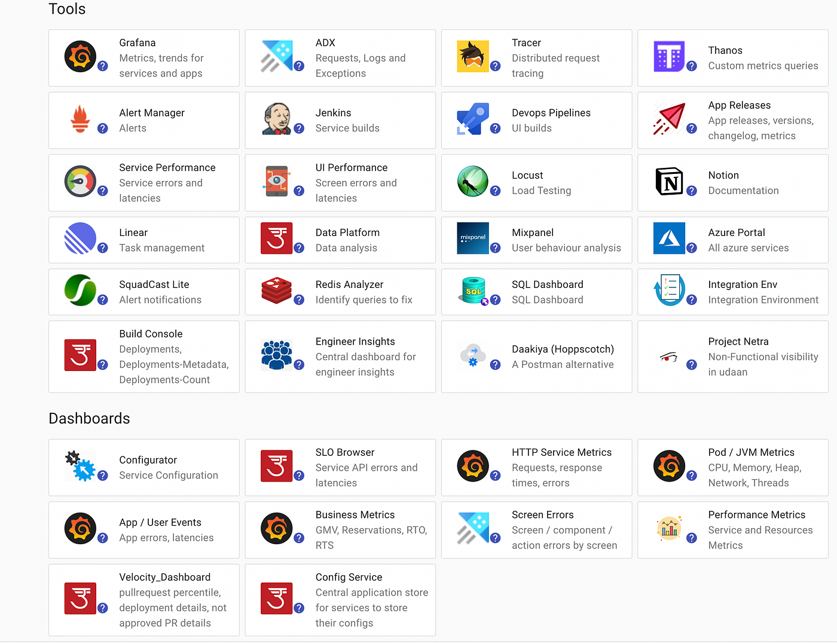
Task: Select 'Integration Environment' description text
Action: [x=763, y=300]
